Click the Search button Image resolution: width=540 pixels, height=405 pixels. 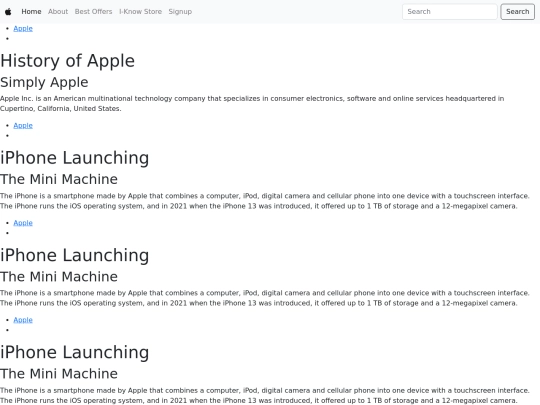click(x=517, y=12)
